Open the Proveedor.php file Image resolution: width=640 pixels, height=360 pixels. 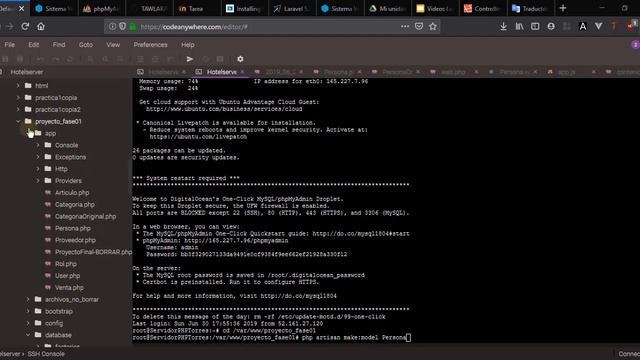point(75,240)
